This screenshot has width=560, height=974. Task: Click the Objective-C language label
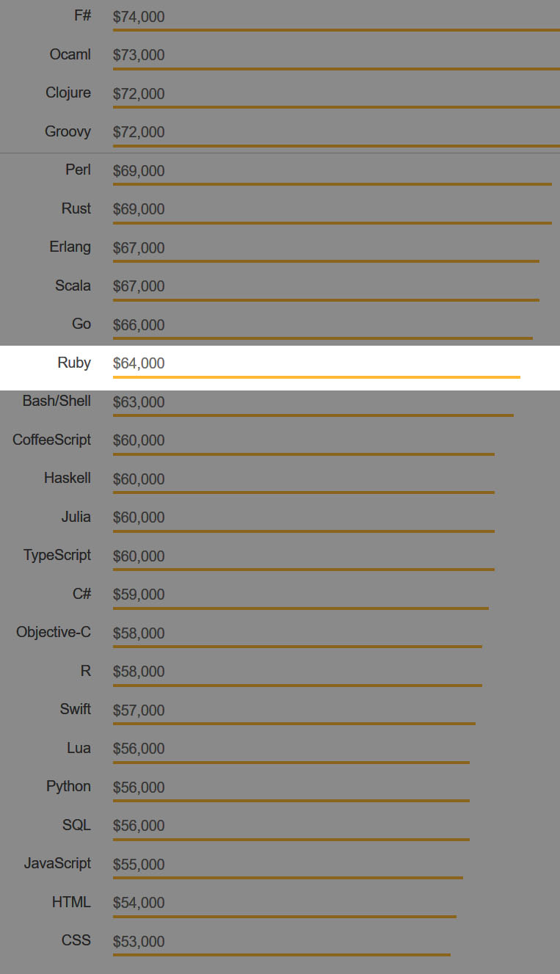54,632
